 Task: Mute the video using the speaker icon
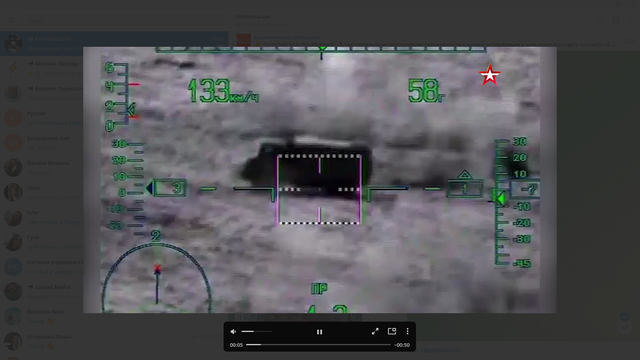click(x=233, y=331)
